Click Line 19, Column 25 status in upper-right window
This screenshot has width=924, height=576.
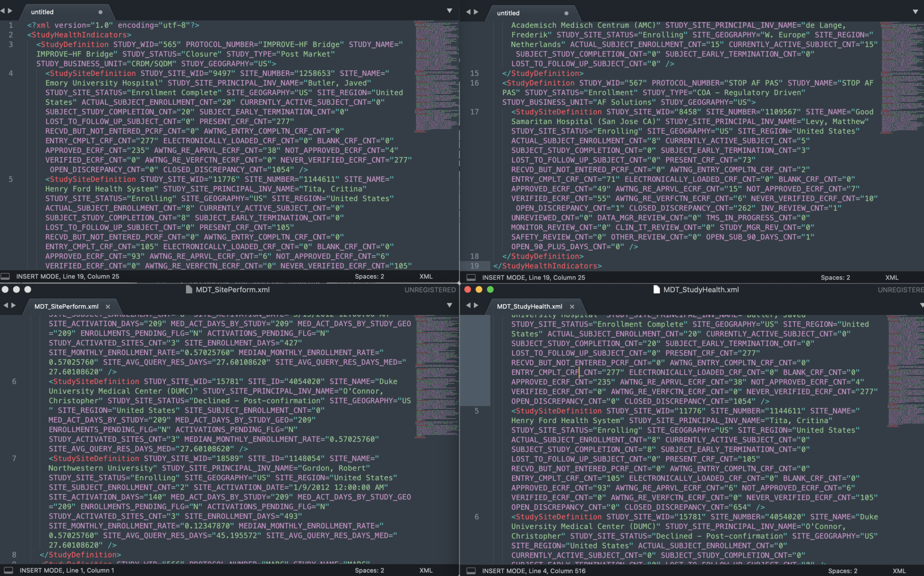coord(557,277)
